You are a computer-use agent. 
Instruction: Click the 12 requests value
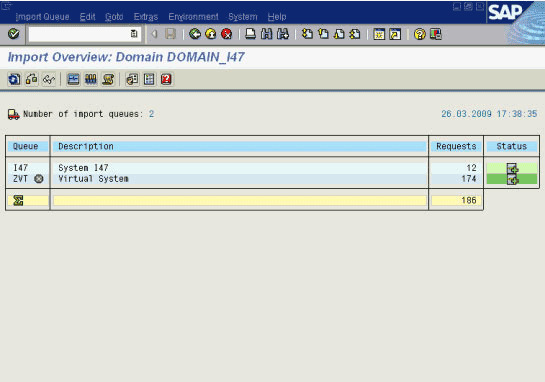(x=471, y=168)
